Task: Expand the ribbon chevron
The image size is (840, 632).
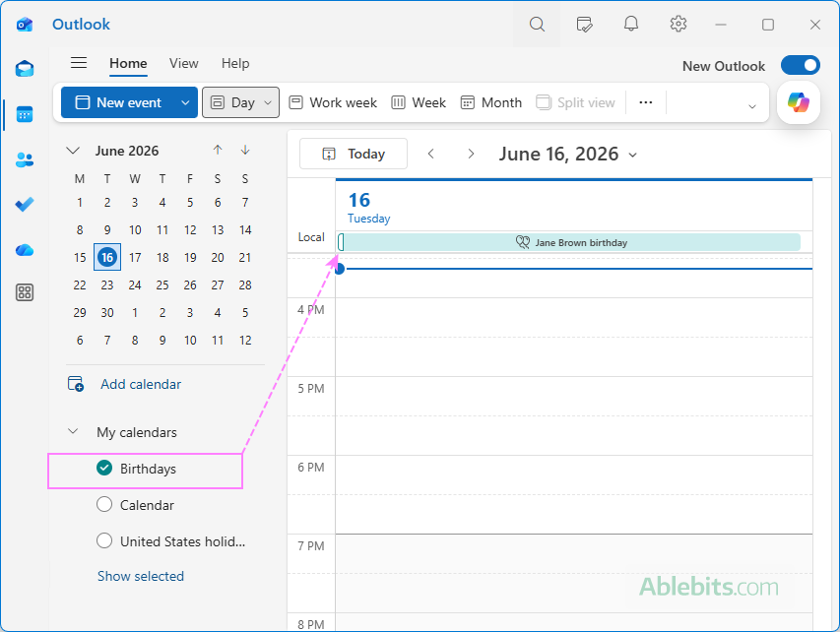Action: (752, 106)
